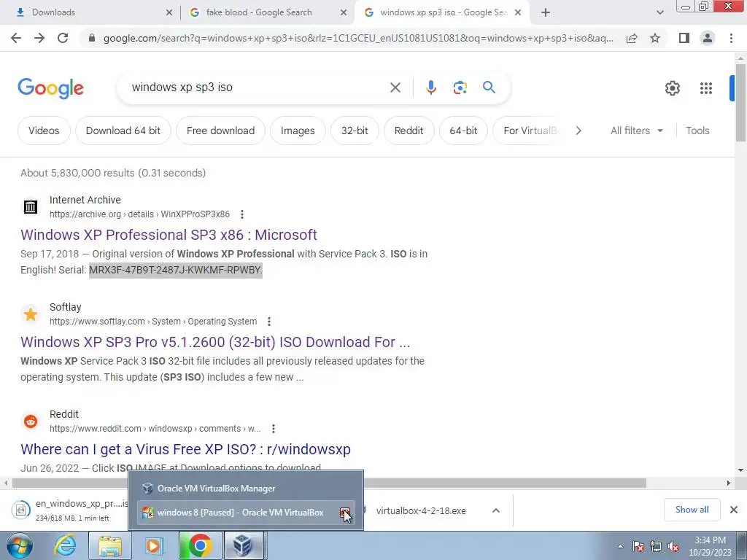This screenshot has width=747, height=560.
Task: Show hidden tray icons arrow
Action: (x=620, y=546)
